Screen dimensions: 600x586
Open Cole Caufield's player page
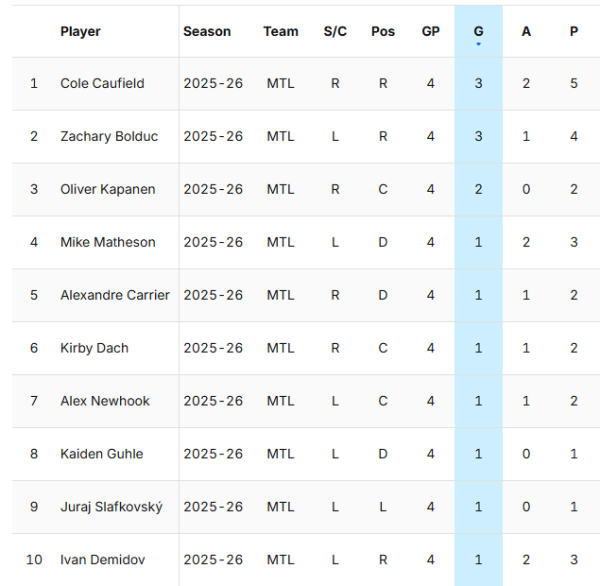point(102,83)
